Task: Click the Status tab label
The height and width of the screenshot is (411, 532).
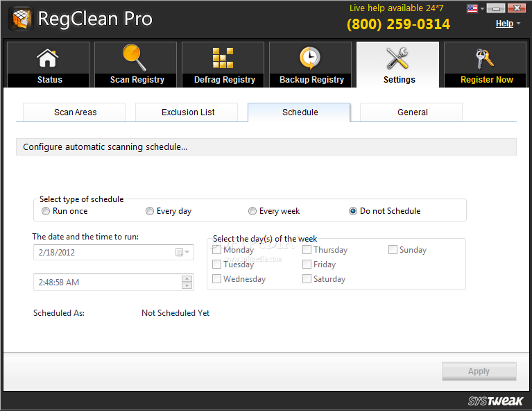Action: (x=49, y=80)
